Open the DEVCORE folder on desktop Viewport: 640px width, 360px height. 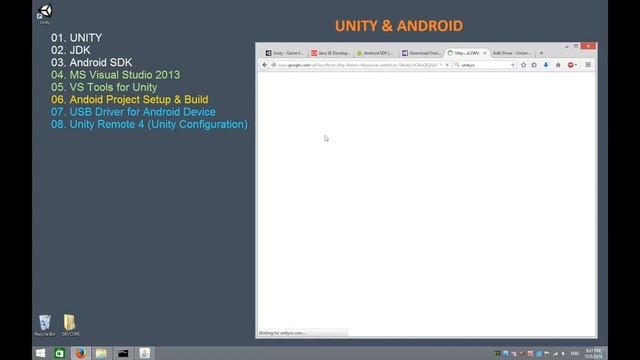(70, 325)
